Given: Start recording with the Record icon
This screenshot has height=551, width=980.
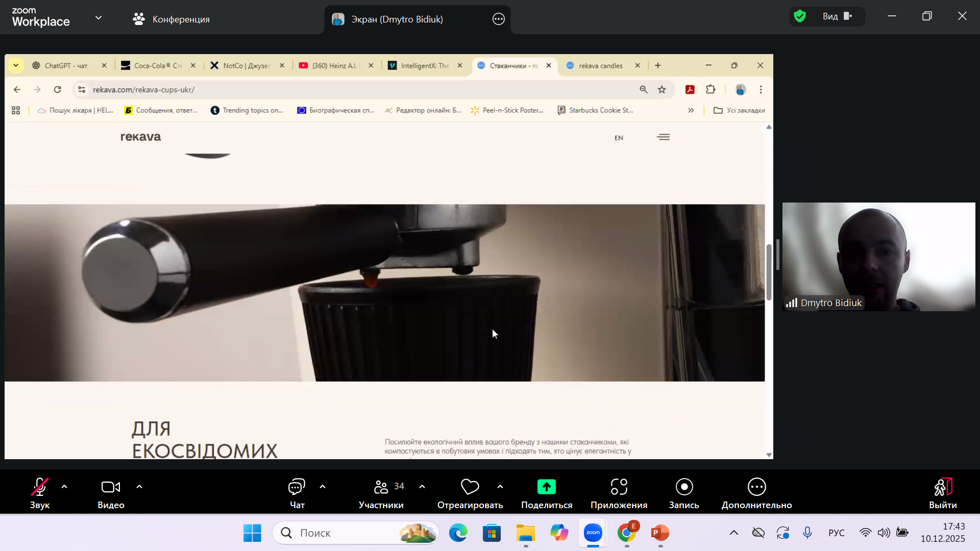Looking at the screenshot, I should click(684, 487).
